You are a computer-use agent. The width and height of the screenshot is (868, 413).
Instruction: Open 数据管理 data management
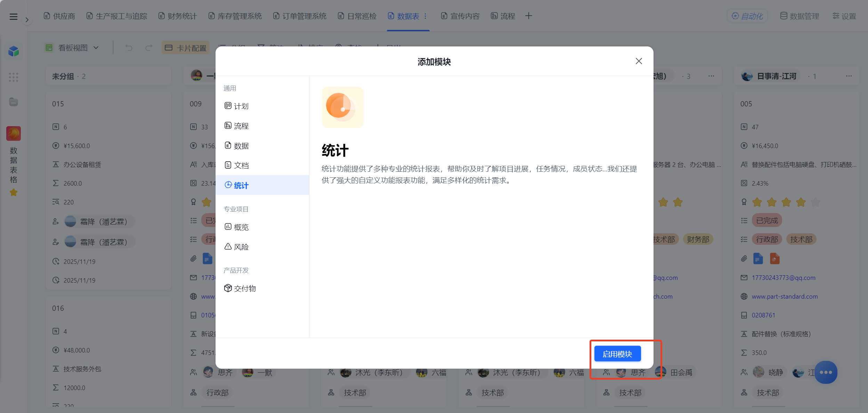pos(800,16)
